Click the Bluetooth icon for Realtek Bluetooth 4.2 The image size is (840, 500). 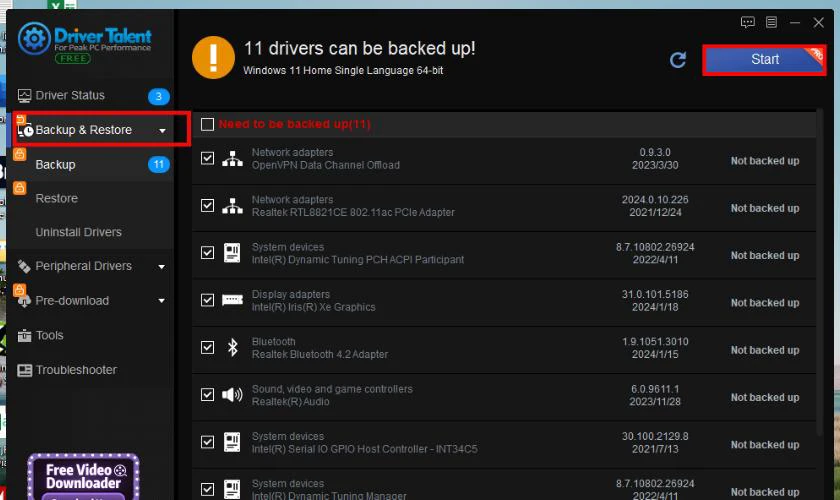click(232, 347)
